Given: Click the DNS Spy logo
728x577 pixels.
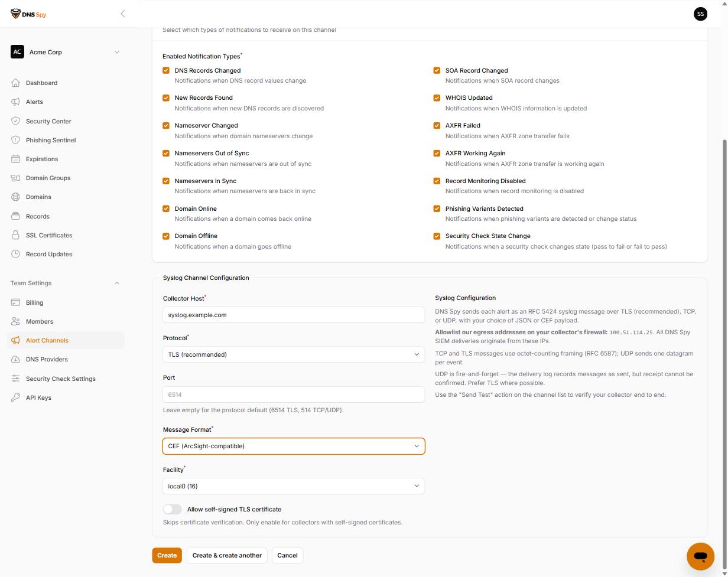Looking at the screenshot, I should pyautogui.click(x=28, y=14).
